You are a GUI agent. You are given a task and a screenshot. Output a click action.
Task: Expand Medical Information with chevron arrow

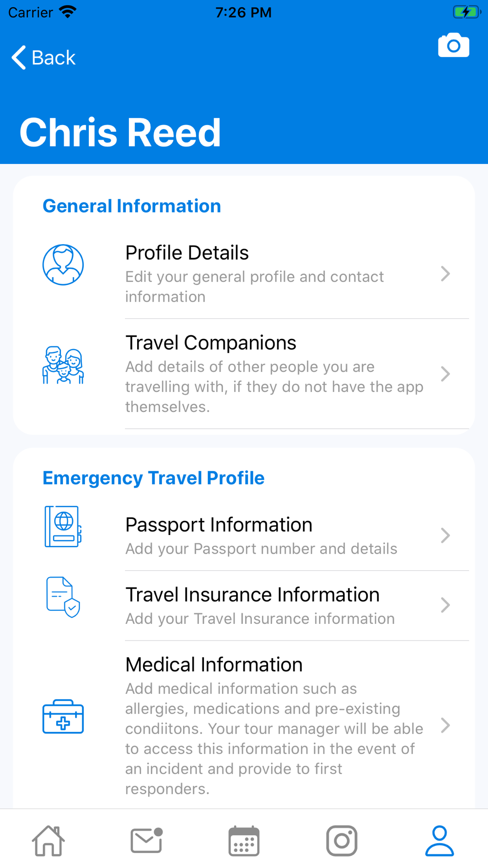(445, 725)
